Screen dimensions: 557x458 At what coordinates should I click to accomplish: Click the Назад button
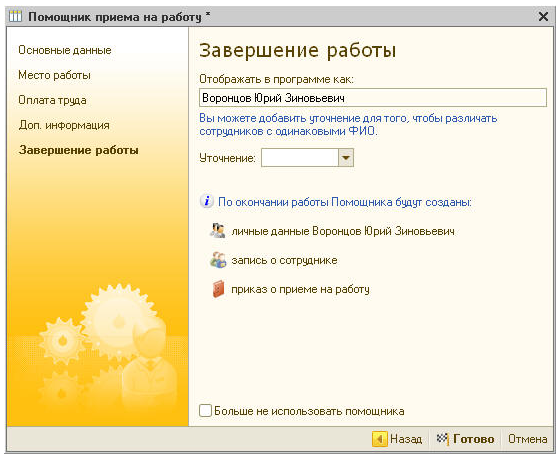tap(398, 439)
